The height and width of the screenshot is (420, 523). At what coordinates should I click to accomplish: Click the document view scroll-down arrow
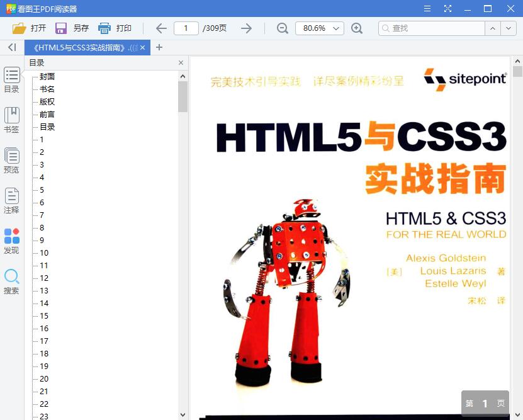tap(517, 415)
